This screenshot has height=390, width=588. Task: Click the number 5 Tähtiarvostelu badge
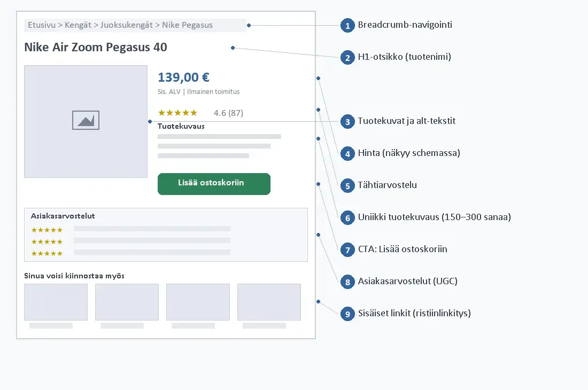pos(347,186)
